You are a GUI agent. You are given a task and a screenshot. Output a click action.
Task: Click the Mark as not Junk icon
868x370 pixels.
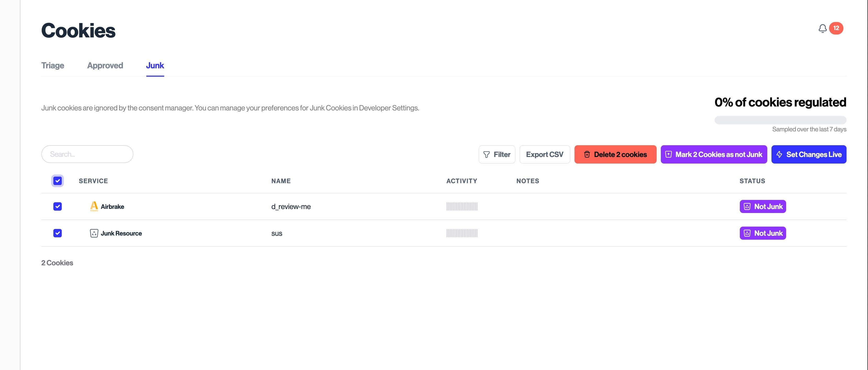pos(668,155)
